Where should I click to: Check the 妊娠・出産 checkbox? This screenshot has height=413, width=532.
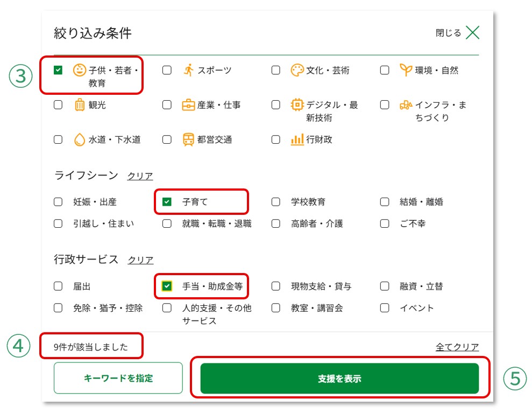click(58, 202)
